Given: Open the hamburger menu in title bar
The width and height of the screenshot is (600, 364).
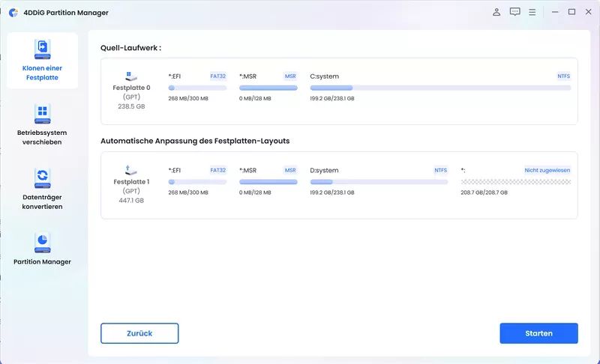Looking at the screenshot, I should [532, 12].
